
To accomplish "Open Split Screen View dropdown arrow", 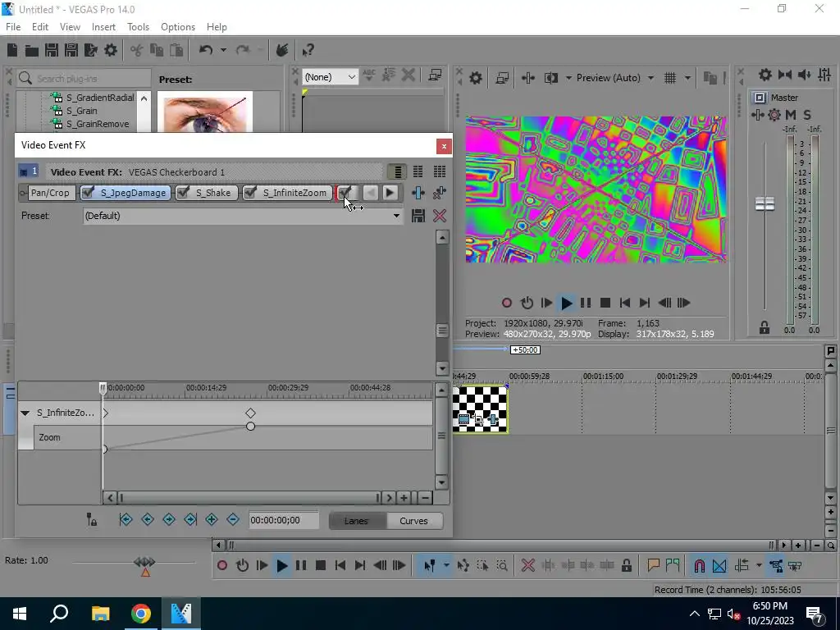I will click(x=568, y=78).
